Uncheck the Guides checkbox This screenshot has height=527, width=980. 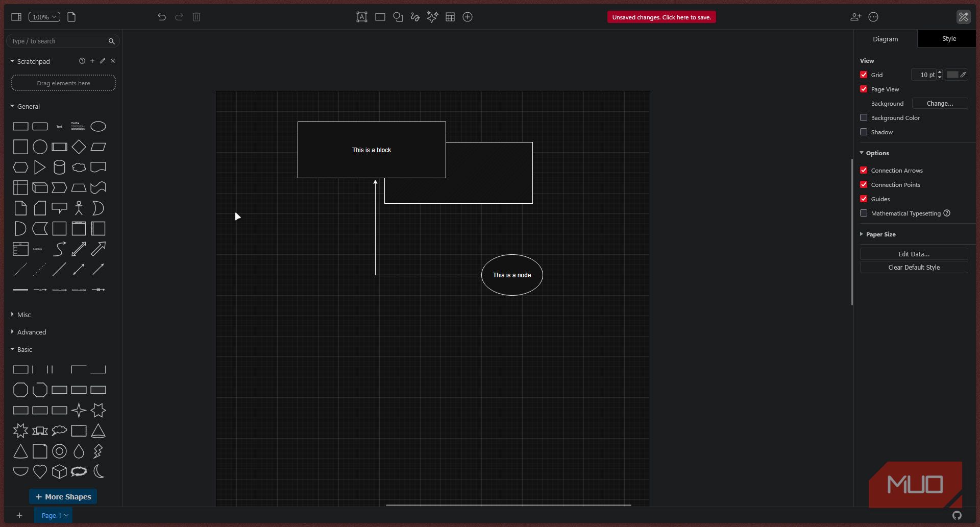864,199
